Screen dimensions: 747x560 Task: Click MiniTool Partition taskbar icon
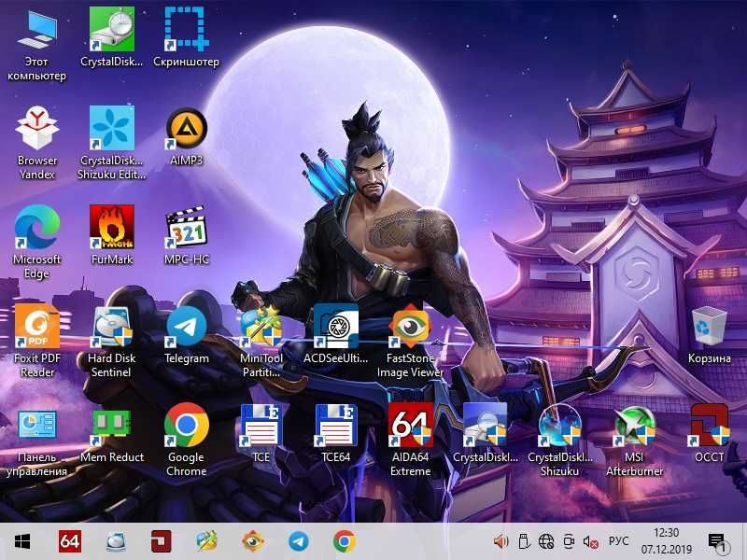pos(207,541)
